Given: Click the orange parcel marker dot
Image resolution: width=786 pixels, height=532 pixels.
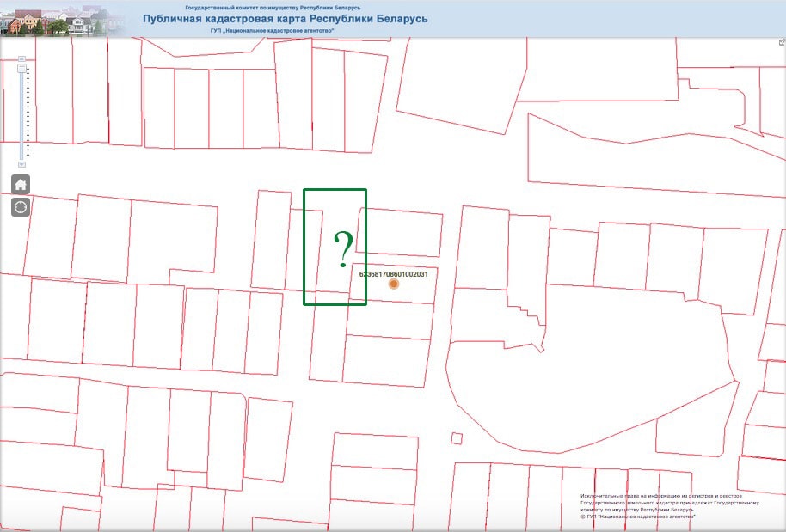Looking at the screenshot, I should pos(394,284).
